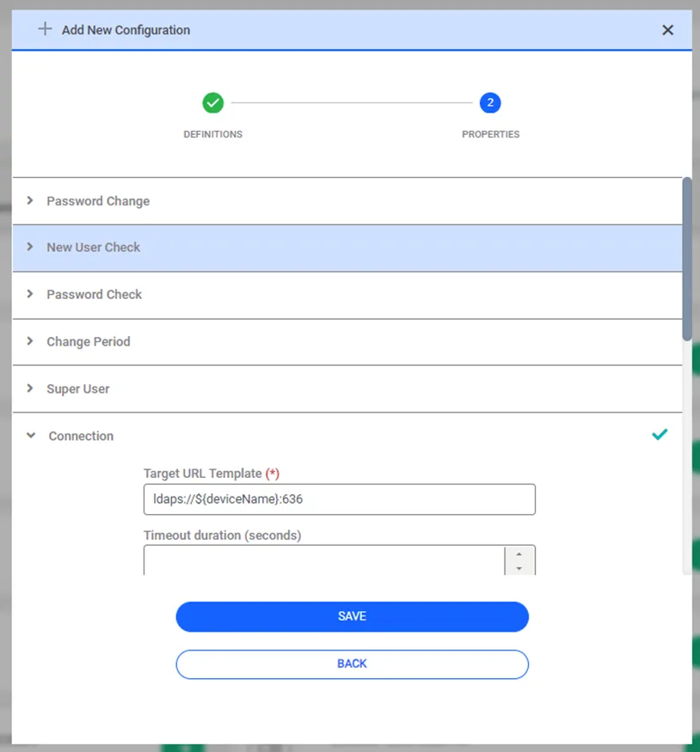
Task: Open the Super User section row
Action: pos(347,389)
